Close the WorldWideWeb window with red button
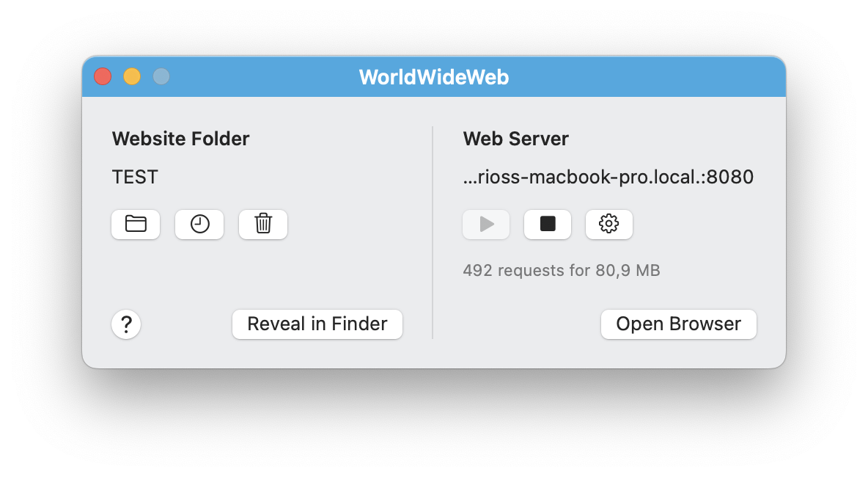The width and height of the screenshot is (868, 477). click(x=103, y=76)
